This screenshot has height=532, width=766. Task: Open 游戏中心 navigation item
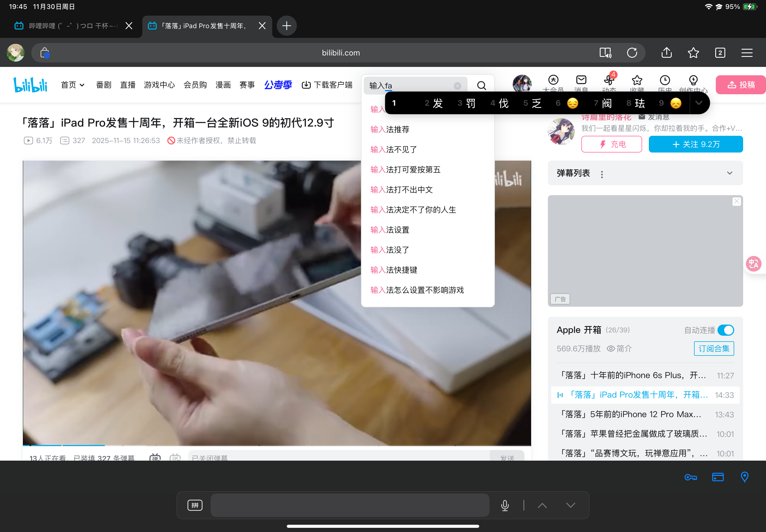point(159,85)
